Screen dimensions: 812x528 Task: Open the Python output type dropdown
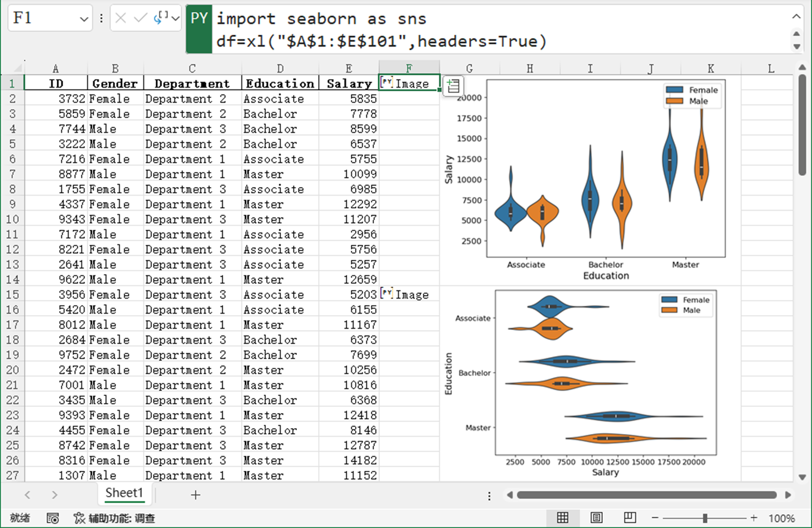tap(167, 19)
